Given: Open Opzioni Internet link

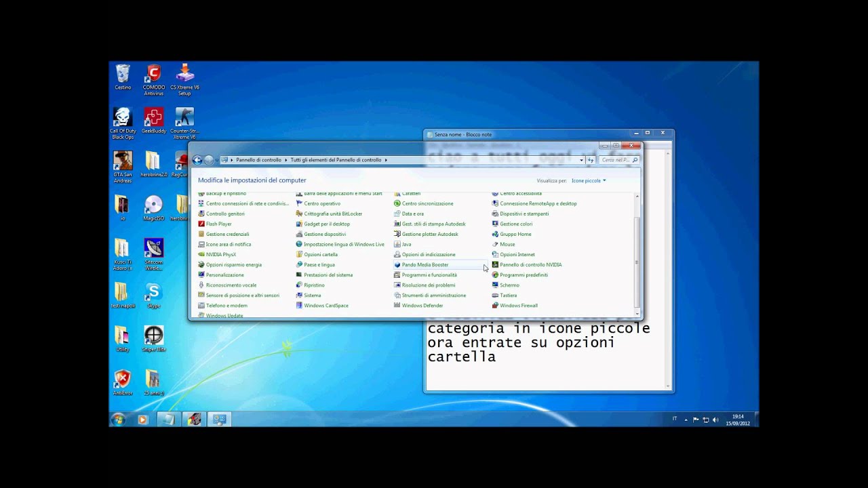Looking at the screenshot, I should (x=513, y=254).
